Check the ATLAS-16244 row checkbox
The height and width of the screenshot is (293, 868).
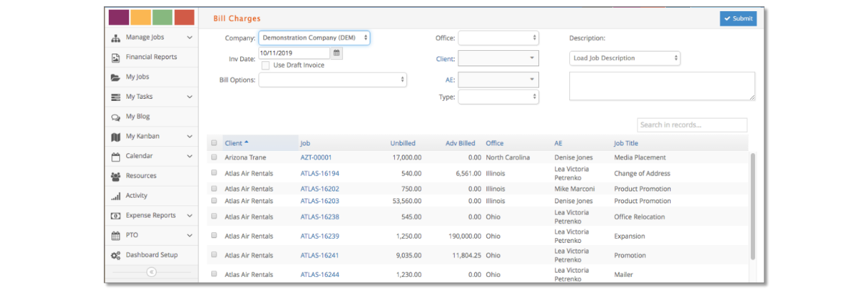point(214,274)
